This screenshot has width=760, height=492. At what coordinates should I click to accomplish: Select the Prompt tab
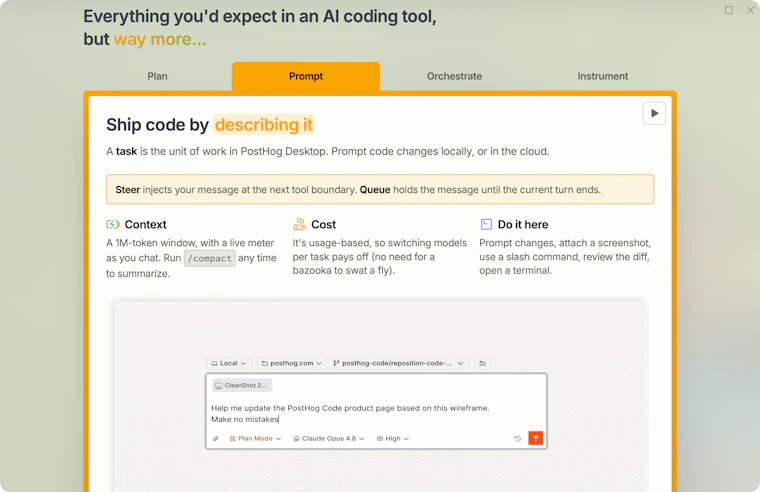306,76
